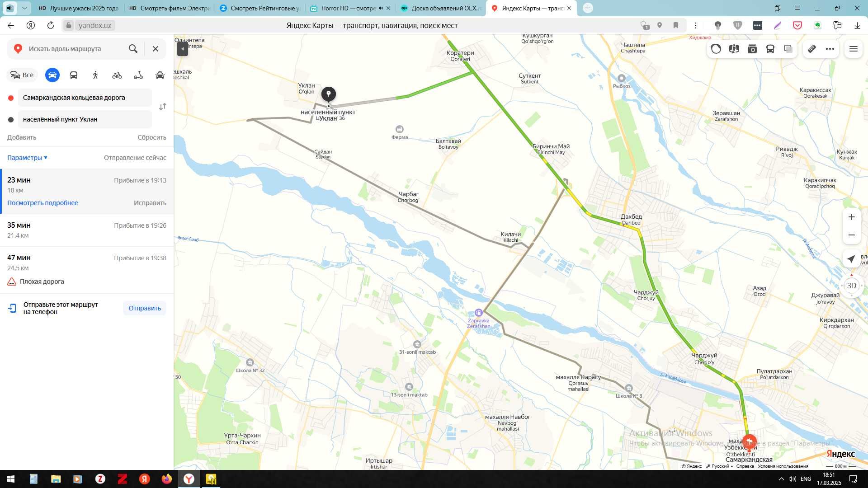868x488 pixels.
Task: Open File Explorer from taskbar
Action: [56, 479]
